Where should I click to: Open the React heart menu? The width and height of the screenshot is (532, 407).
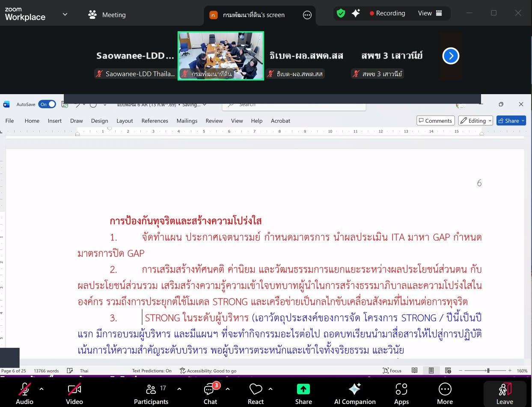coord(256,393)
